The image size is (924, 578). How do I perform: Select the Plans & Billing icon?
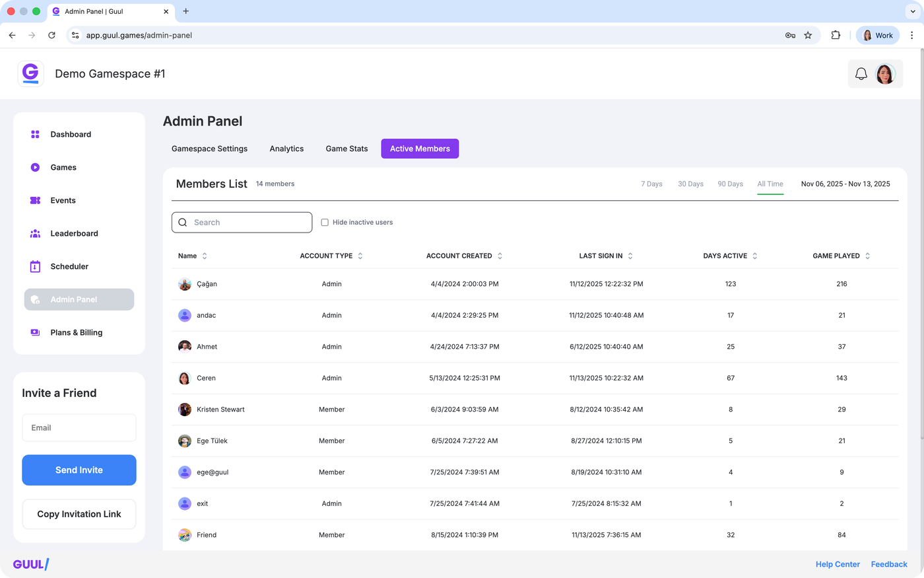pyautogui.click(x=35, y=332)
